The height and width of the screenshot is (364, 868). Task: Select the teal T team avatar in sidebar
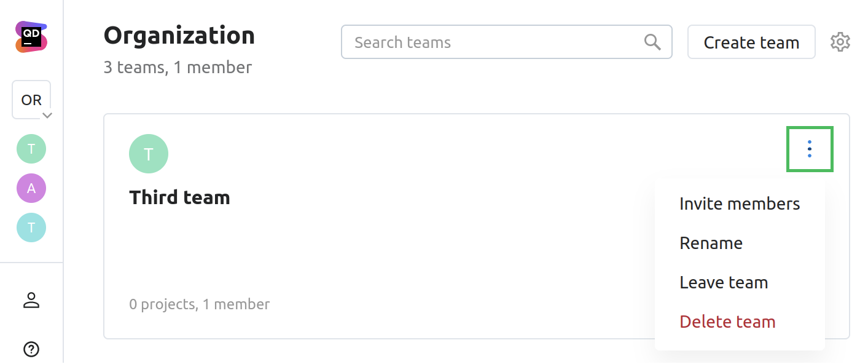pyautogui.click(x=31, y=228)
